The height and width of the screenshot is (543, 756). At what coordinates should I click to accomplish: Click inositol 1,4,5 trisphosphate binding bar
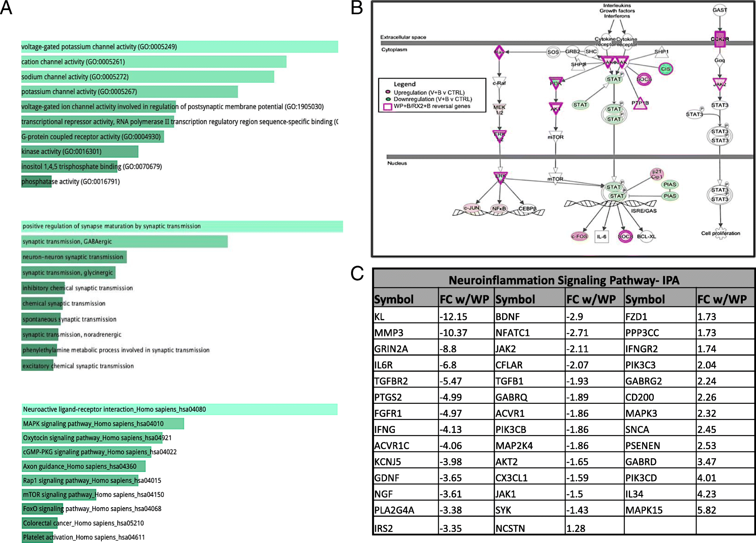tap(69, 167)
